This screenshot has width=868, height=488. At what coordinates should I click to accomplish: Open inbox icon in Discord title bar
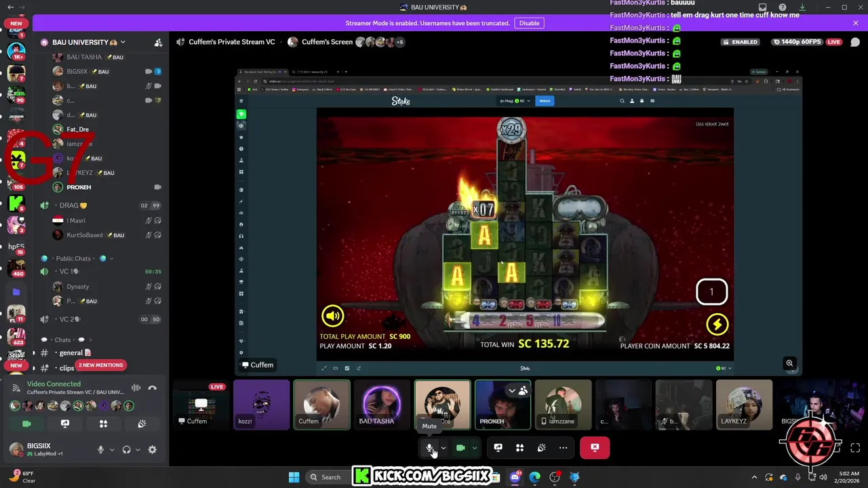(x=763, y=7)
